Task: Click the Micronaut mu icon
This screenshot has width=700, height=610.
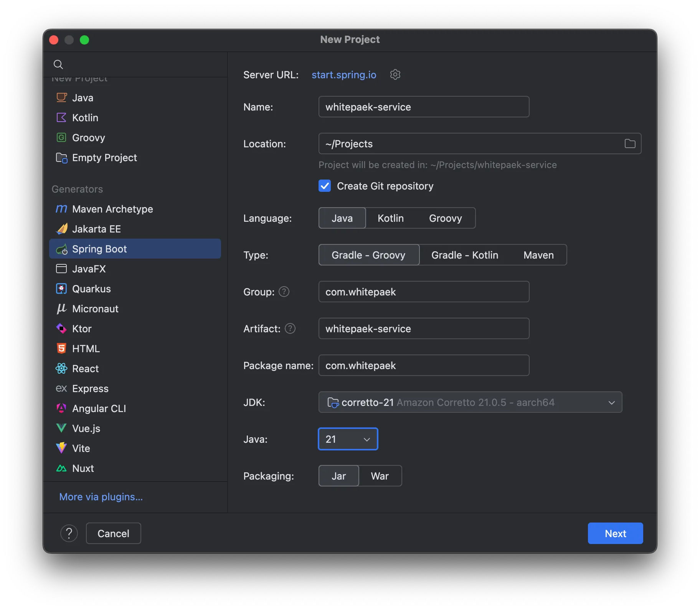Action: click(61, 308)
